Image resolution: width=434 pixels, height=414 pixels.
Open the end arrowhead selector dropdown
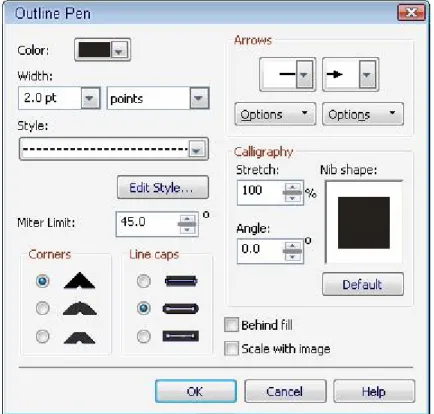tap(367, 74)
